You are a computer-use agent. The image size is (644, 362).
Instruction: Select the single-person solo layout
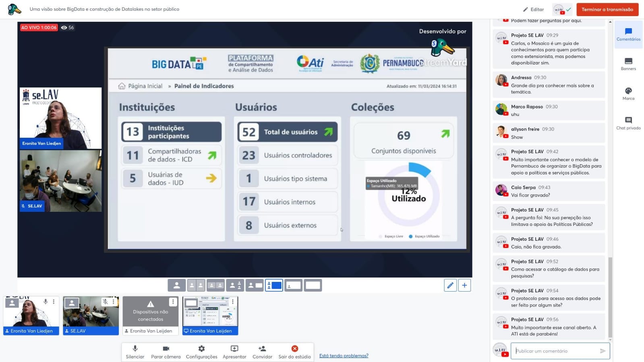[x=176, y=285]
